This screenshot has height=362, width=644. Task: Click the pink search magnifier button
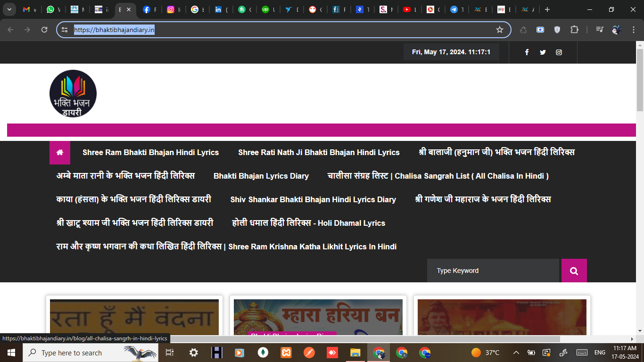(574, 271)
